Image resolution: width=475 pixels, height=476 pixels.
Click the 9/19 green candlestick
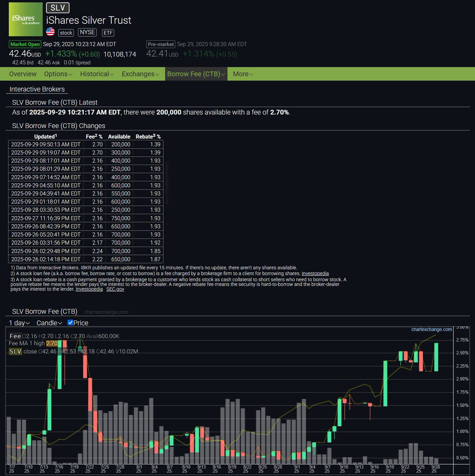point(385,383)
